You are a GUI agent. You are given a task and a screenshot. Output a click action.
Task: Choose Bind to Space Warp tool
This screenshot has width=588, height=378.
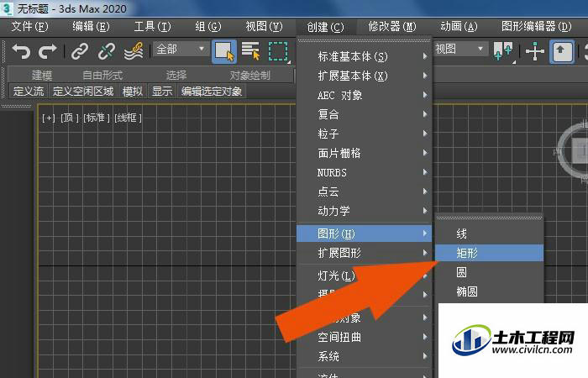[x=134, y=51]
